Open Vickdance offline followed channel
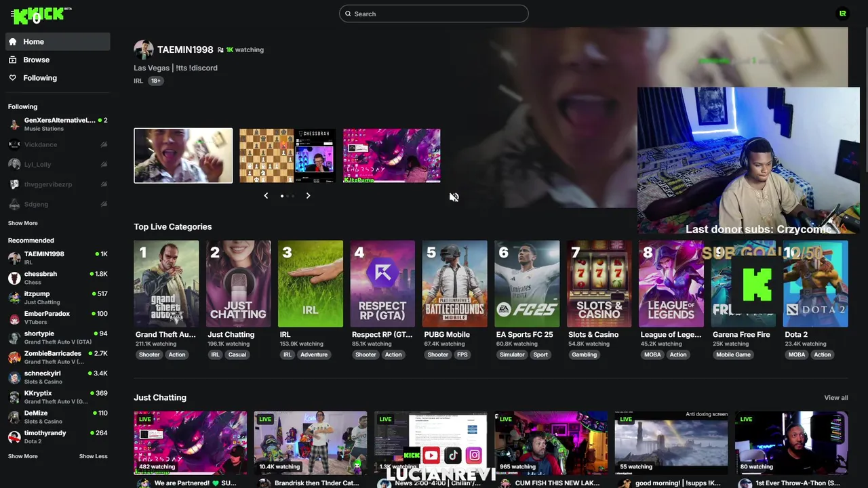Viewport: 868px width, 488px height. [58, 144]
